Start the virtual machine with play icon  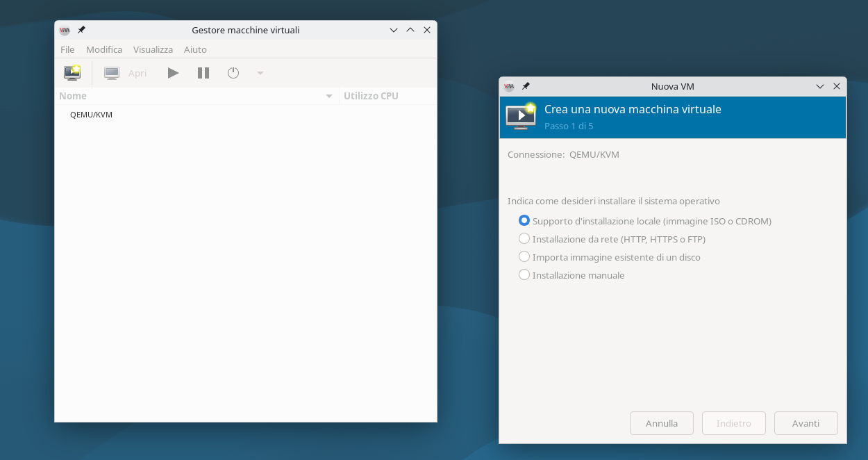click(173, 72)
